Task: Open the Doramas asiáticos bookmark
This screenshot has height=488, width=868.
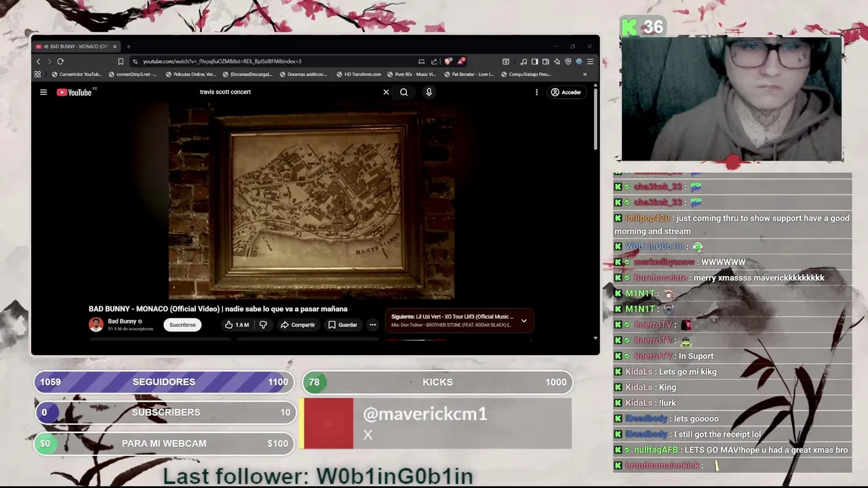Action: [303, 75]
